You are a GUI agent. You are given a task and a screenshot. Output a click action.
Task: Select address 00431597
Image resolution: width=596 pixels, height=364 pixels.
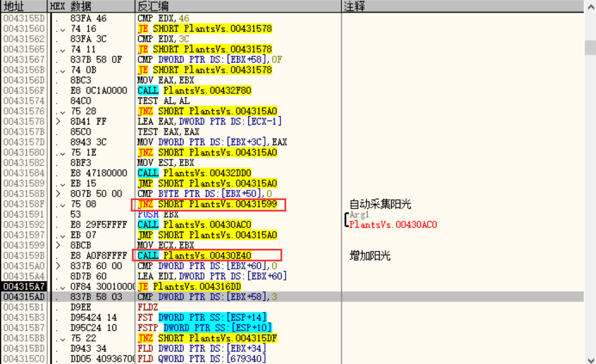pos(24,235)
